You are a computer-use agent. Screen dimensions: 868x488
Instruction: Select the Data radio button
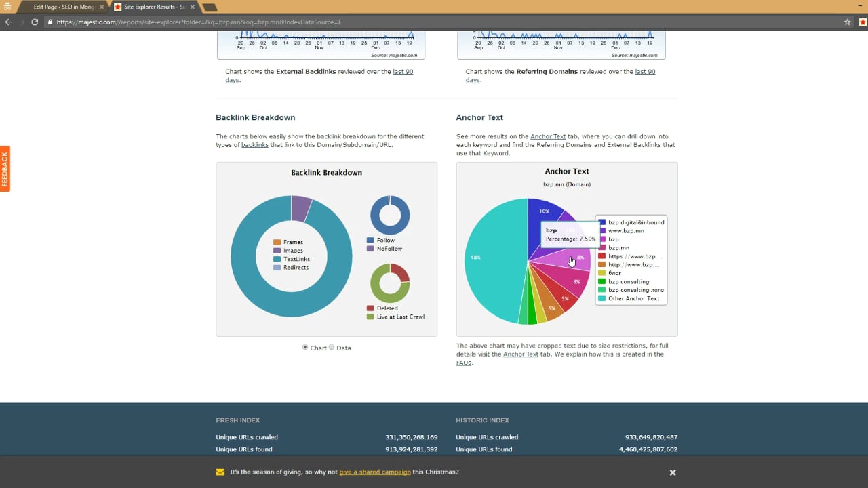[x=332, y=347]
